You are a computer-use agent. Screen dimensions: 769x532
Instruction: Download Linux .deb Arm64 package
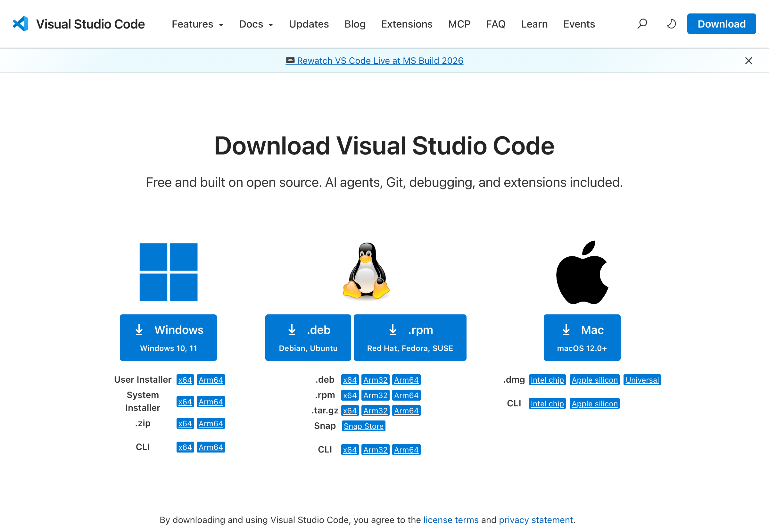click(x=407, y=380)
